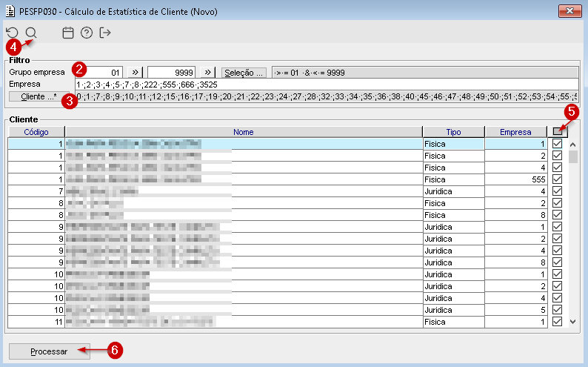The width and height of the screenshot is (588, 367).
Task: Click the Grupo empresa final value field 9999
Action: coord(171,73)
